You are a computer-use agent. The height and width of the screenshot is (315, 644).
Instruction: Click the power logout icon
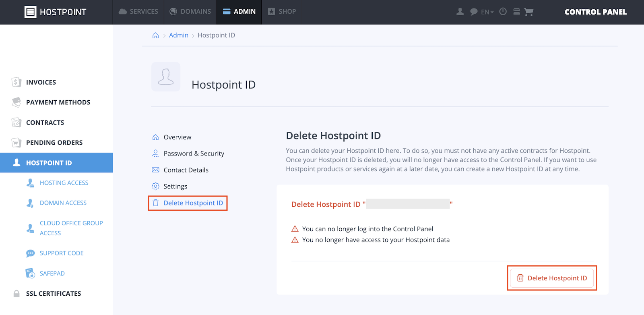503,11
